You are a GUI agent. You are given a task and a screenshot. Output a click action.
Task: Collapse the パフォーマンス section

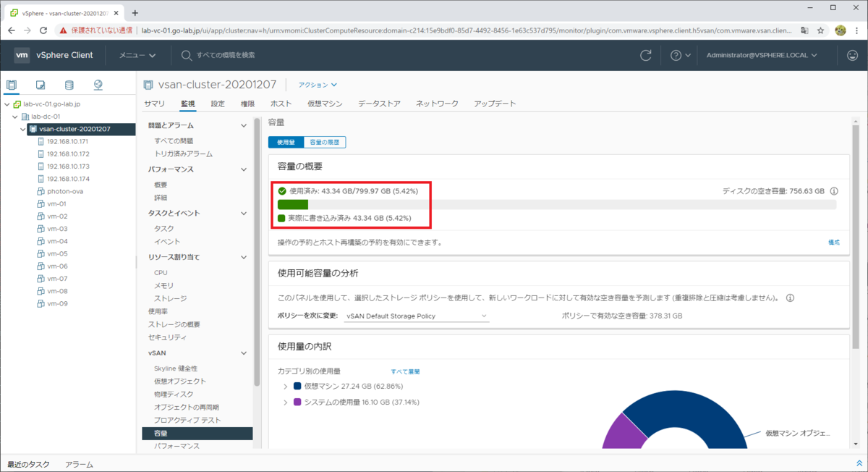click(x=244, y=169)
